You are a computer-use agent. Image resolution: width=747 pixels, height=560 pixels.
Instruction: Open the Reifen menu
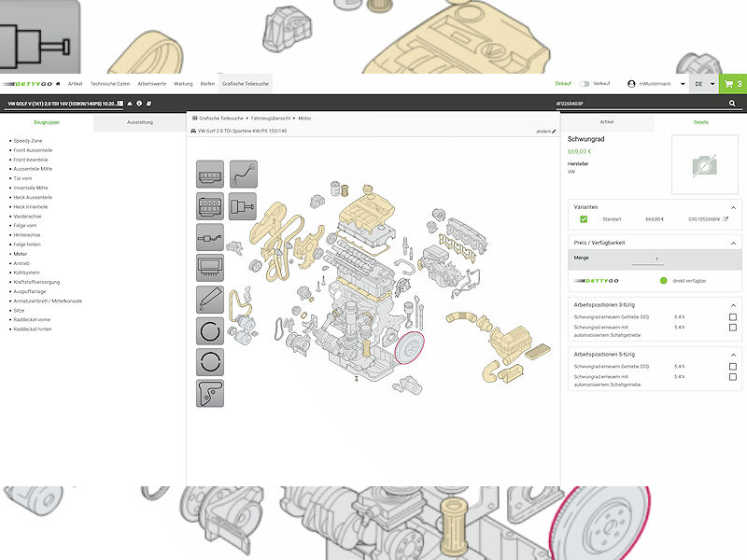pyautogui.click(x=207, y=84)
